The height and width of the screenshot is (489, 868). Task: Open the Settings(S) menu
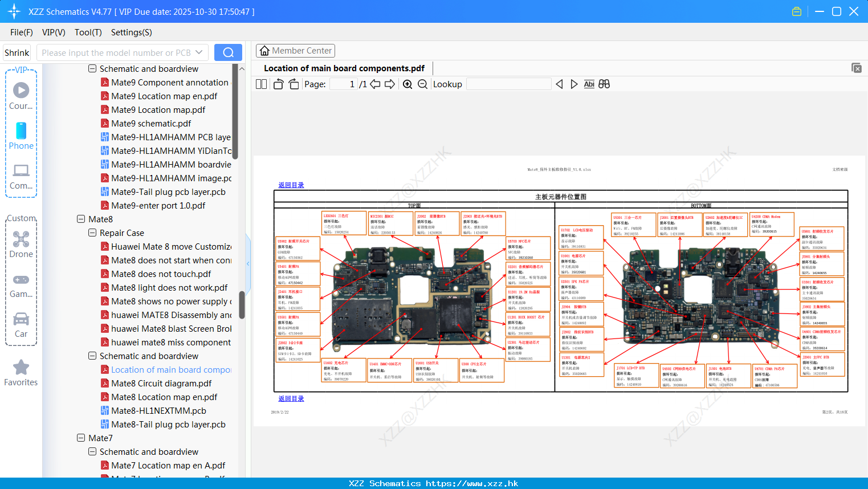[131, 32]
